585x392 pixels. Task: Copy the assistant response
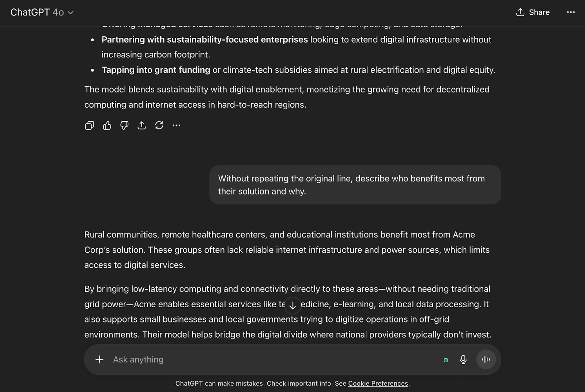[x=89, y=125]
